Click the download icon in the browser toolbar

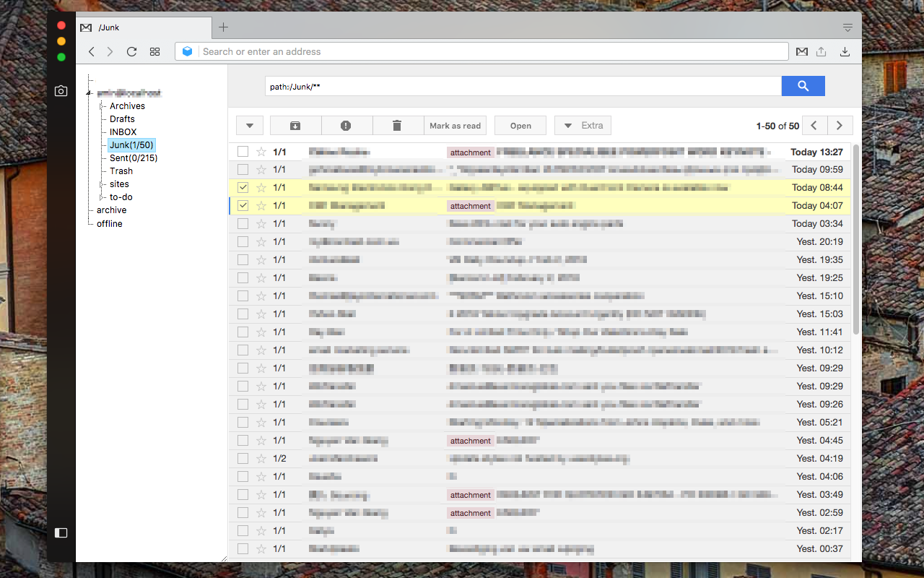[x=845, y=51]
